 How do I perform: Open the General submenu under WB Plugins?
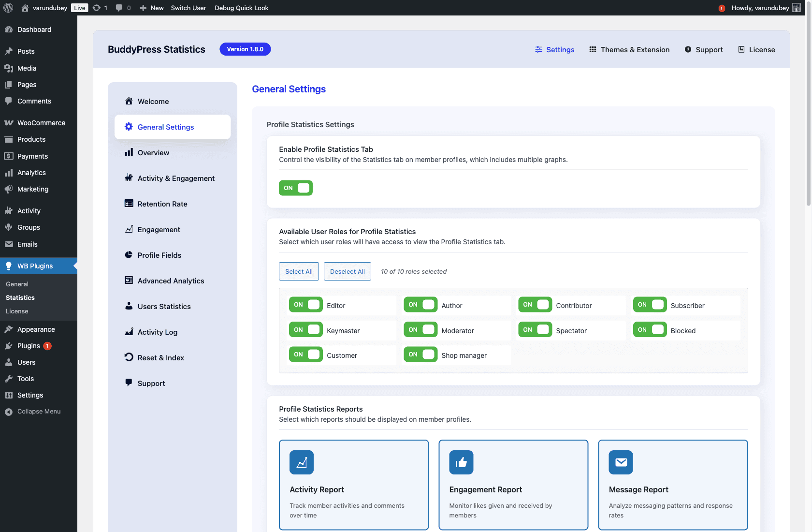point(17,284)
